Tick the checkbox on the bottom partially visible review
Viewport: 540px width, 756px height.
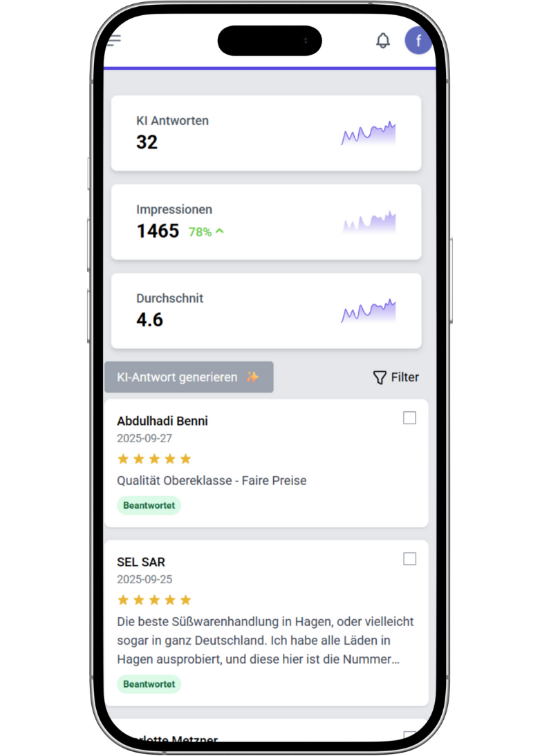coord(409,737)
